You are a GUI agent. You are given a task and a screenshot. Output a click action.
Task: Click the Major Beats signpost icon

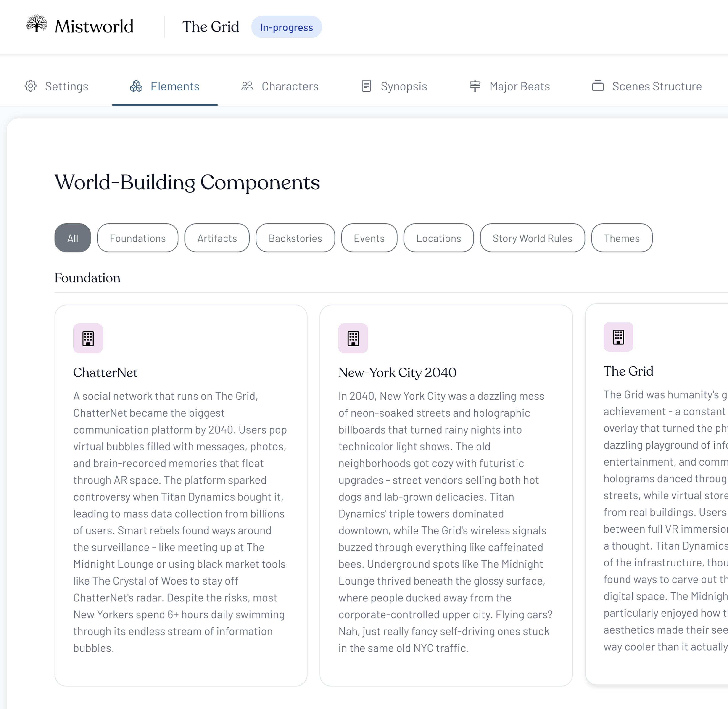(x=475, y=86)
